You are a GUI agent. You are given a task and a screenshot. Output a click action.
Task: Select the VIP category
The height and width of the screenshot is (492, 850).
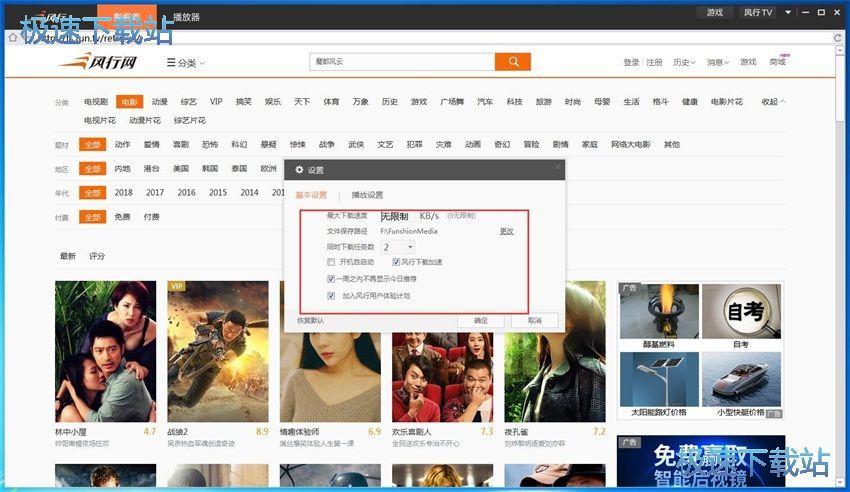pyautogui.click(x=216, y=101)
